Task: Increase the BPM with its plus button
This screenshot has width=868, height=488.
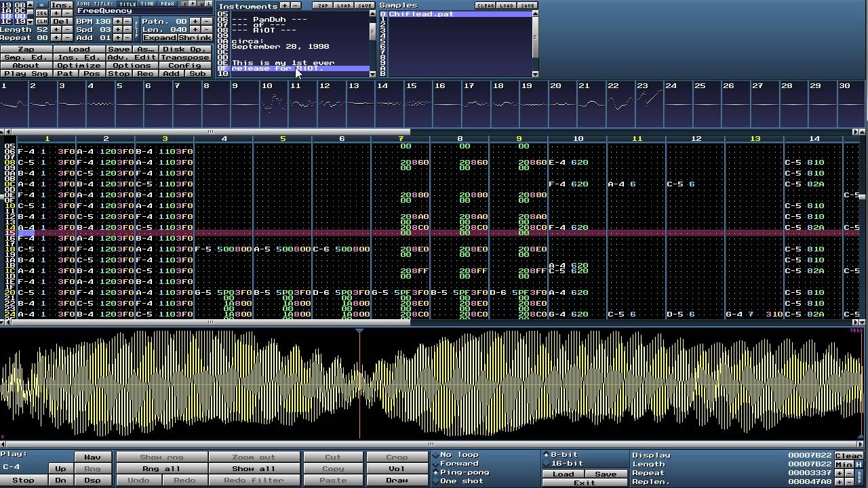Action: click(x=118, y=21)
